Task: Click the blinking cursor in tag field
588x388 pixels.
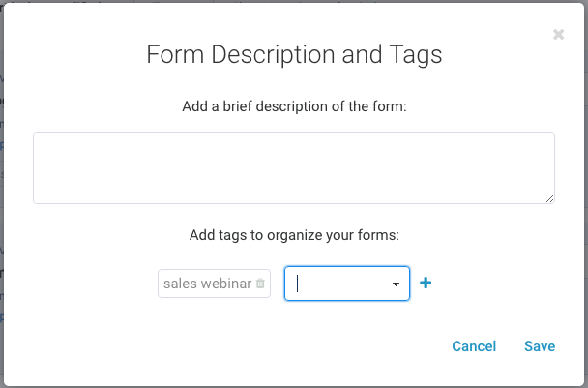Action: pos(298,284)
